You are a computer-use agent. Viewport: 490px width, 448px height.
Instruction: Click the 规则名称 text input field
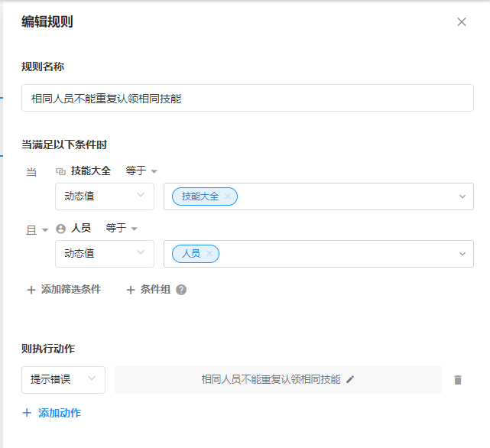coord(247,98)
